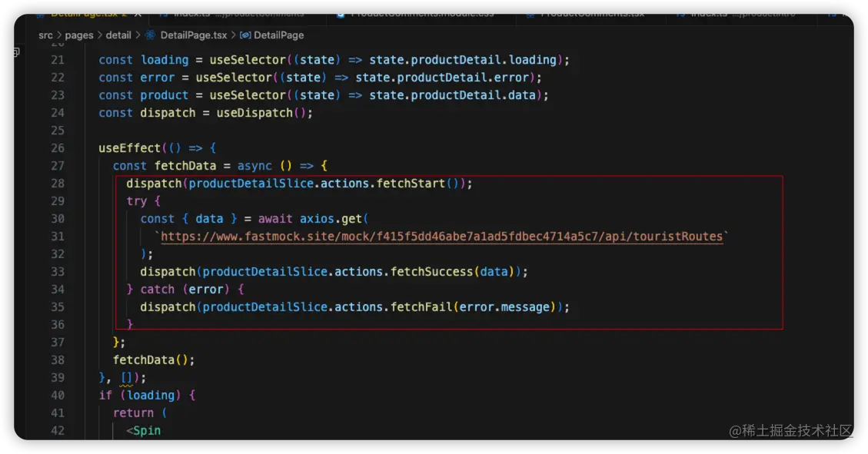Open the detail breadcrumb segment
Viewport: 868px width, 454px height.
118,35
